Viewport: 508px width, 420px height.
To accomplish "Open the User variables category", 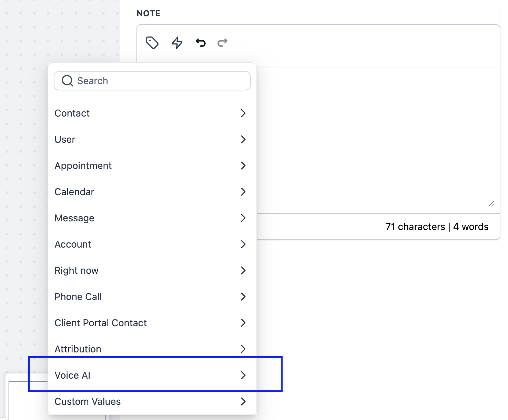I will point(152,139).
